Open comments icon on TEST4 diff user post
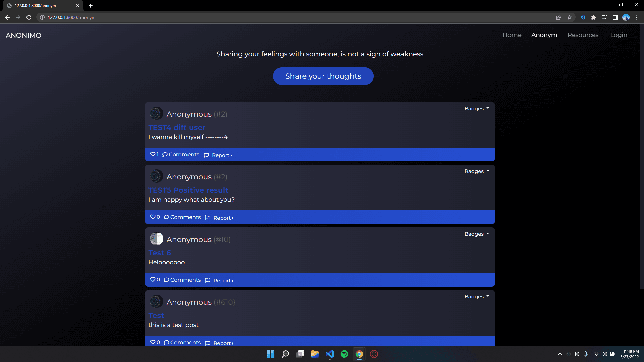 point(165,155)
